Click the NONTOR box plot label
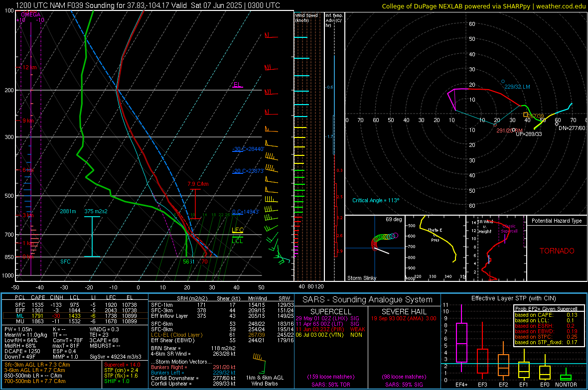The width and height of the screenshot is (588, 390). [x=566, y=385]
